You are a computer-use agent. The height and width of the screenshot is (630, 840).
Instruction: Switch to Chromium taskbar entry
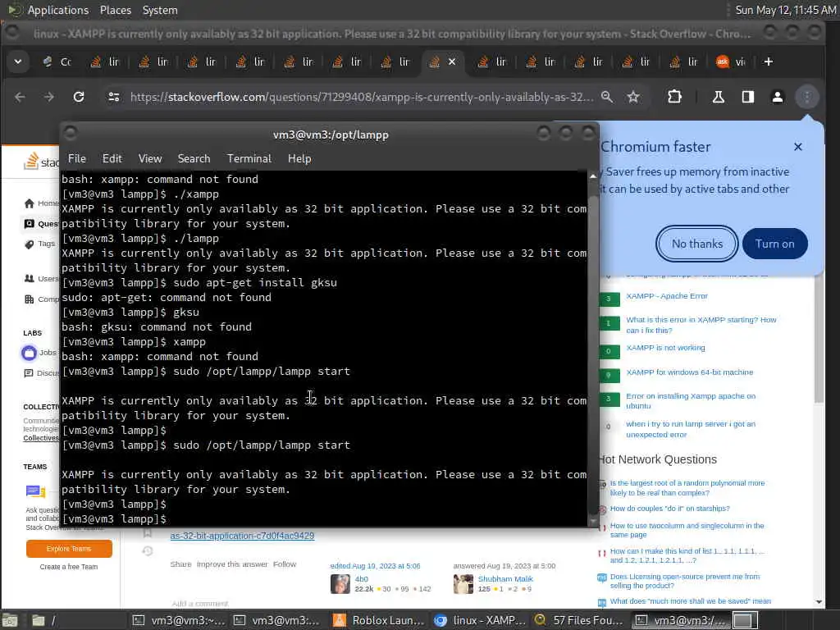tap(479, 620)
